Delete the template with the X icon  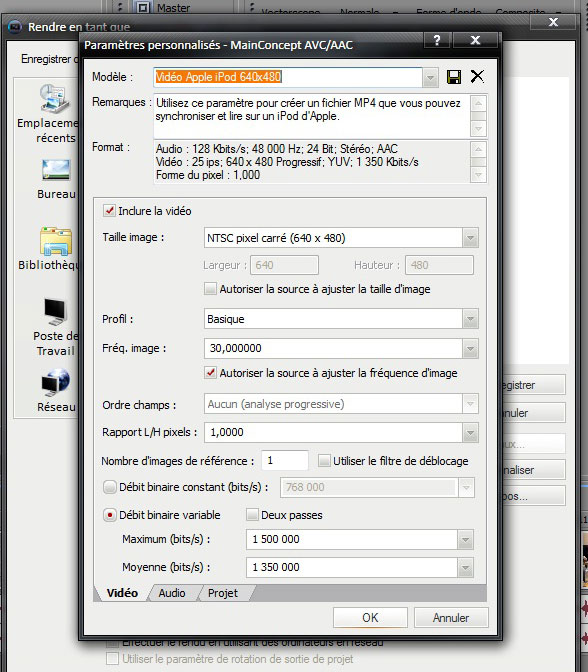point(477,77)
